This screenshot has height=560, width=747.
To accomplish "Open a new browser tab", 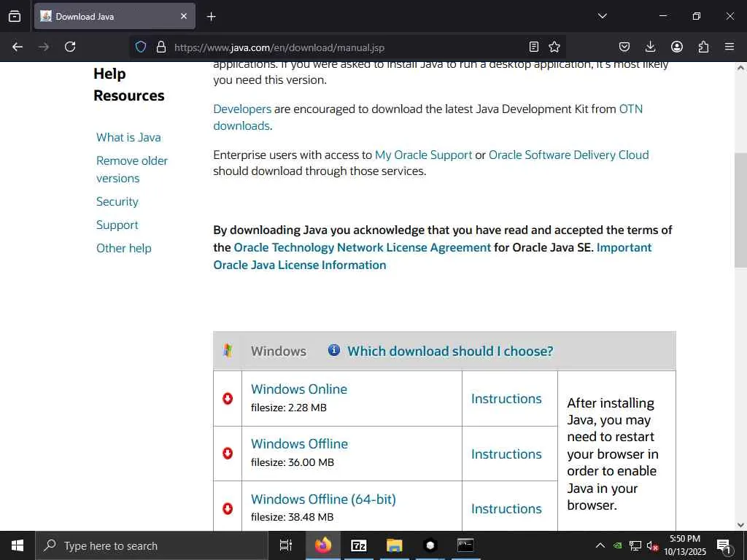I will 211,16.
